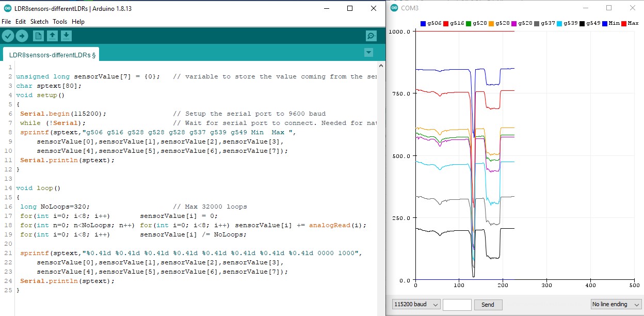Click the 'void setup()' code line

pyautogui.click(x=40, y=95)
